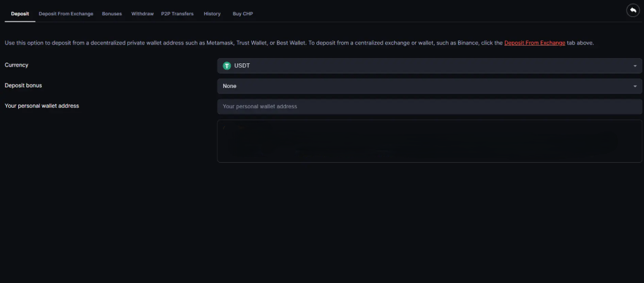Follow the red Deposit From Exchange link
The image size is (644, 283).
point(534,43)
